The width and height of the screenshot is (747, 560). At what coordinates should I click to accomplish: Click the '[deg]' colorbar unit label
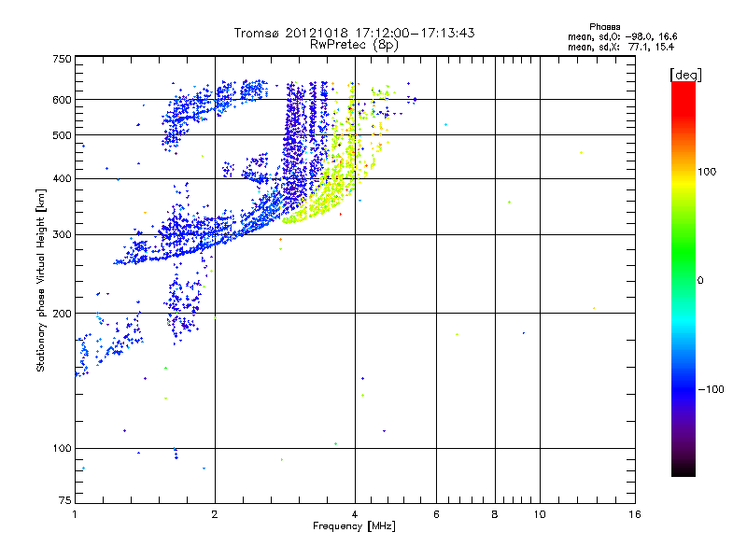pyautogui.click(x=685, y=75)
